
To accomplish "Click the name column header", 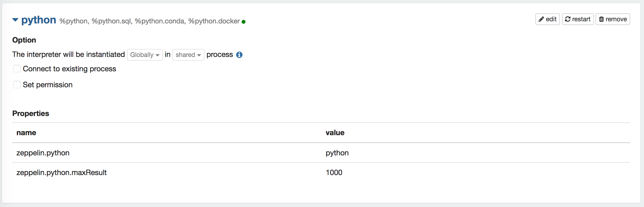I will tap(26, 133).
